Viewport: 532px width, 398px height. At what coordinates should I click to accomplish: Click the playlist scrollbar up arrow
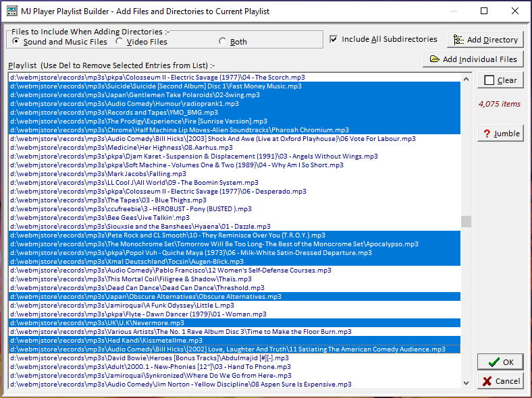click(x=467, y=80)
